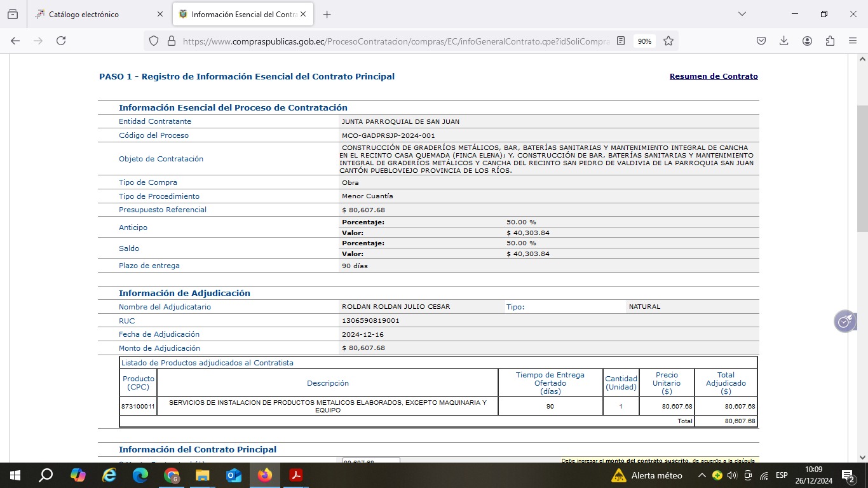This screenshot has width=868, height=488.
Task: Expand the list all tabs chevron
Action: (742, 14)
